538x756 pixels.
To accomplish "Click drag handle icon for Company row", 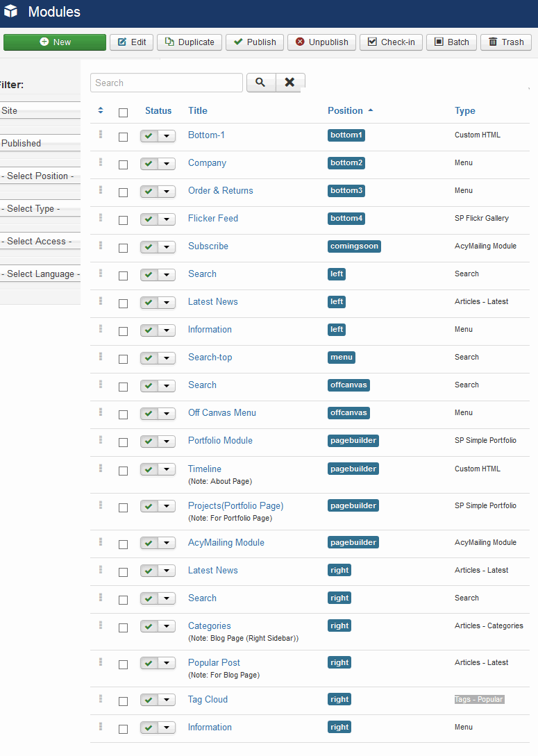I will tap(101, 162).
